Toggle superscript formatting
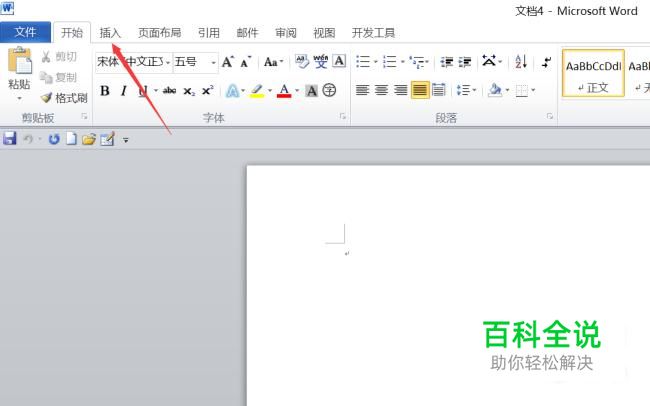The height and width of the screenshot is (406, 650). point(208,90)
